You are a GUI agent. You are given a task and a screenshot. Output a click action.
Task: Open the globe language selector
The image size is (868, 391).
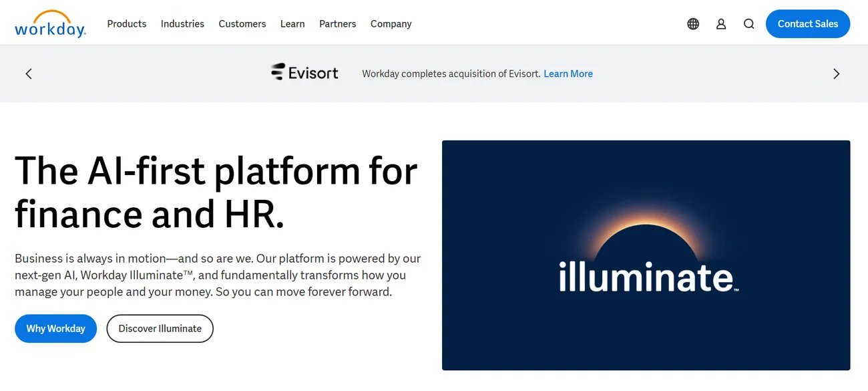693,24
